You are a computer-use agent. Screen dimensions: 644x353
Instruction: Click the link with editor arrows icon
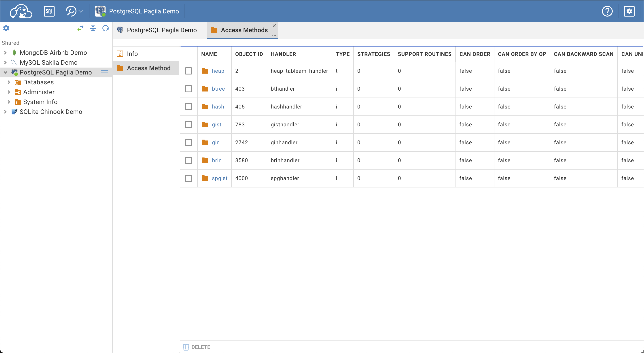[x=80, y=28]
